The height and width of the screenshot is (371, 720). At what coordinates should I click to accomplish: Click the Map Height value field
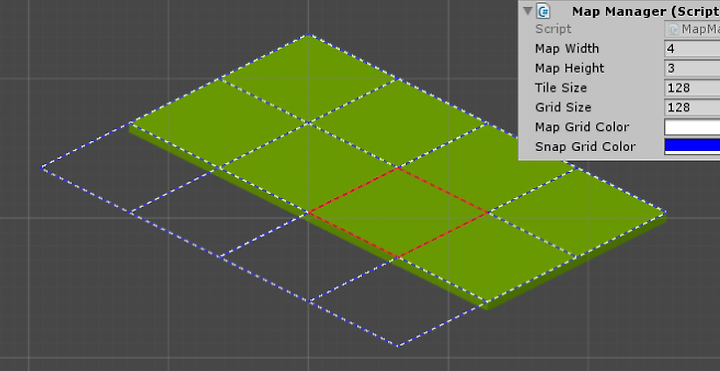pyautogui.click(x=692, y=68)
